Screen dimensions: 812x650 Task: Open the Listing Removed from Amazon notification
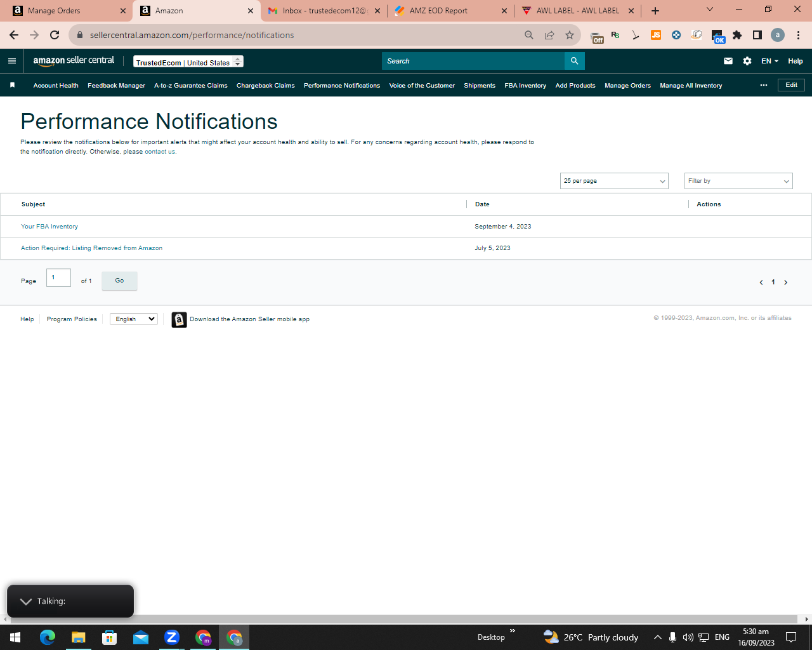91,248
